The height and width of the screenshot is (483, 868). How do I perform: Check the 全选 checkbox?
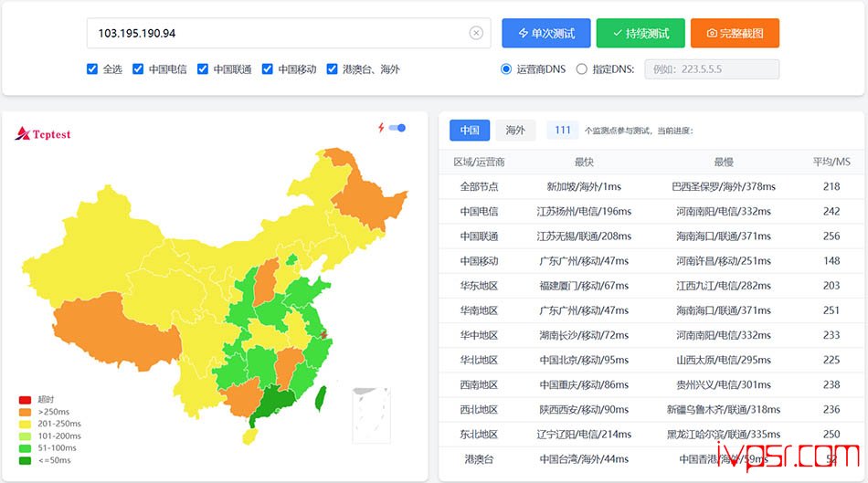(92, 69)
